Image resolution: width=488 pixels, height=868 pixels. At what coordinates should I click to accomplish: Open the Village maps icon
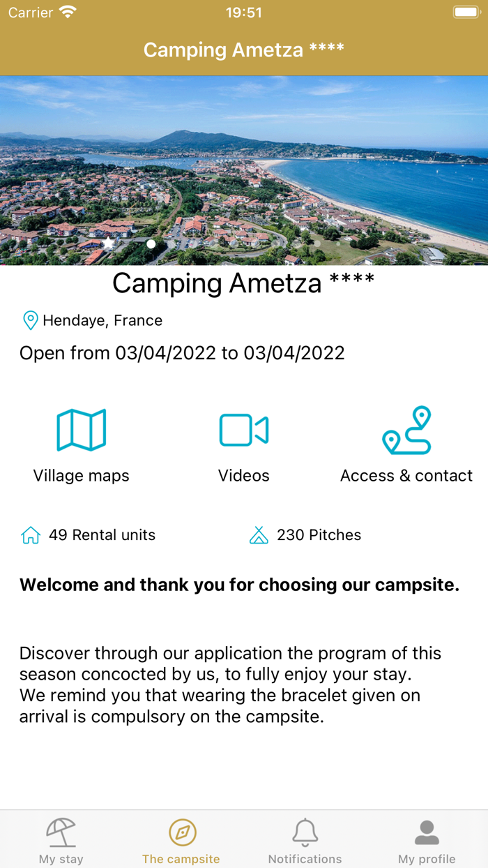tap(81, 429)
